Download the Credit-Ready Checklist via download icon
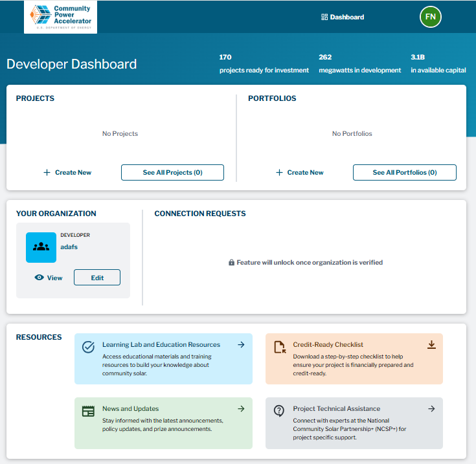This screenshot has height=464, width=476. coord(431,344)
